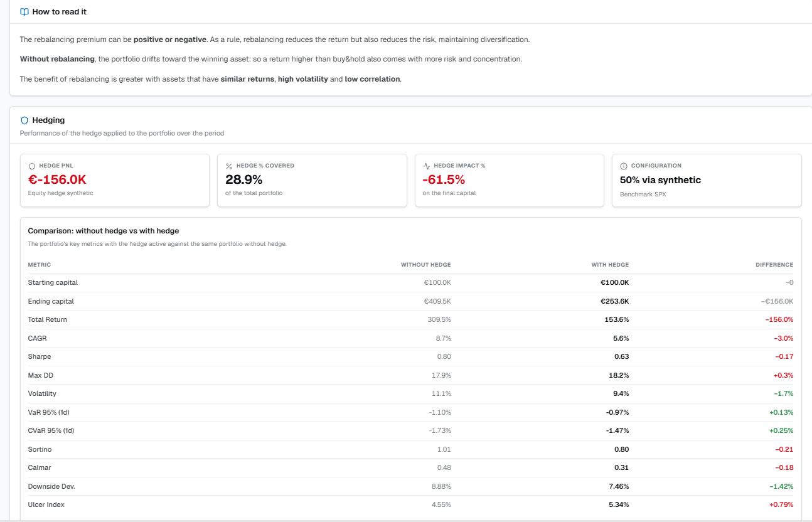
Task: Select the €253.6K ending capital with hedge
Action: (615, 301)
